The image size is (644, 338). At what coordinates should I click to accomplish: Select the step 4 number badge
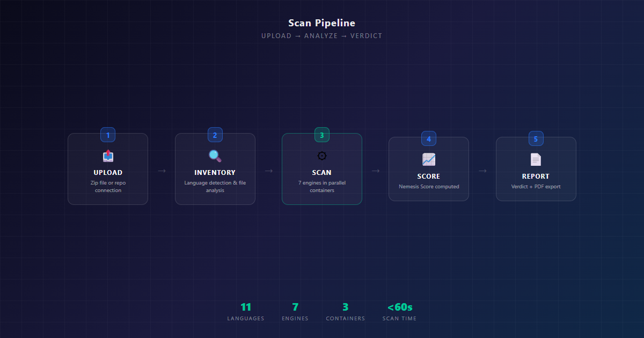(429, 139)
